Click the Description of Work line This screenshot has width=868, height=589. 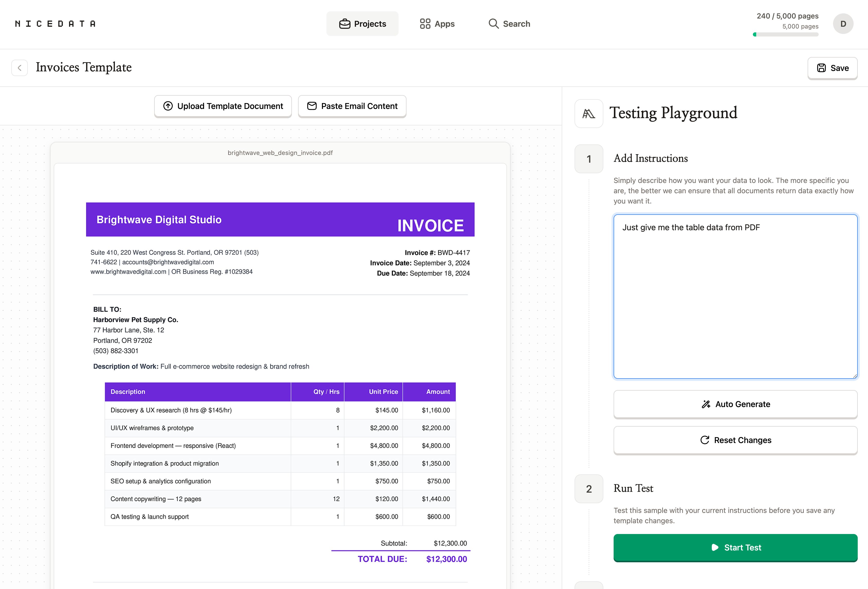(x=201, y=366)
